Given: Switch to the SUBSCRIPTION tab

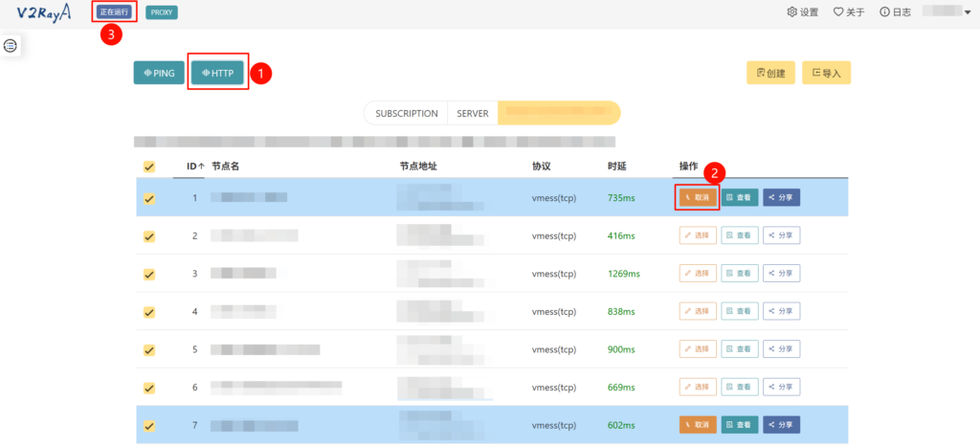Looking at the screenshot, I should click(406, 113).
